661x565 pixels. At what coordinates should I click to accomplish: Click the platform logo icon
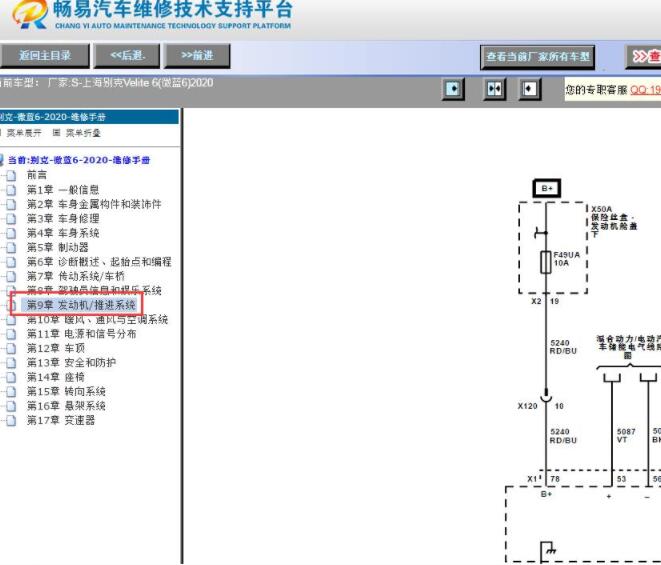[30, 14]
